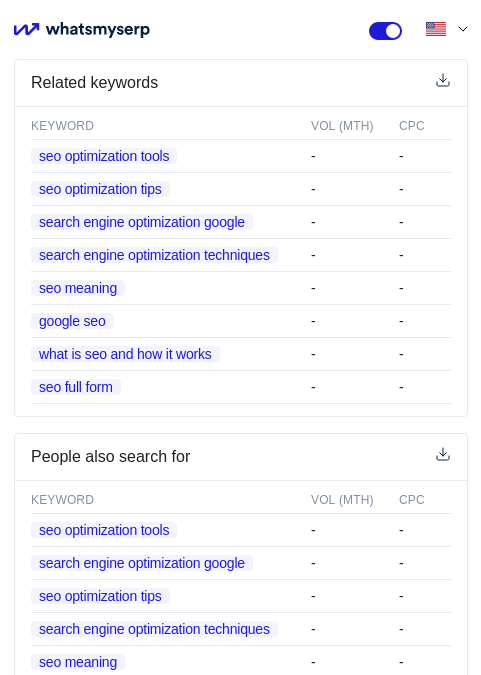Click VOL (MTH) header in Related keywords
Image resolution: width=481 pixels, height=675 pixels.
(342, 126)
